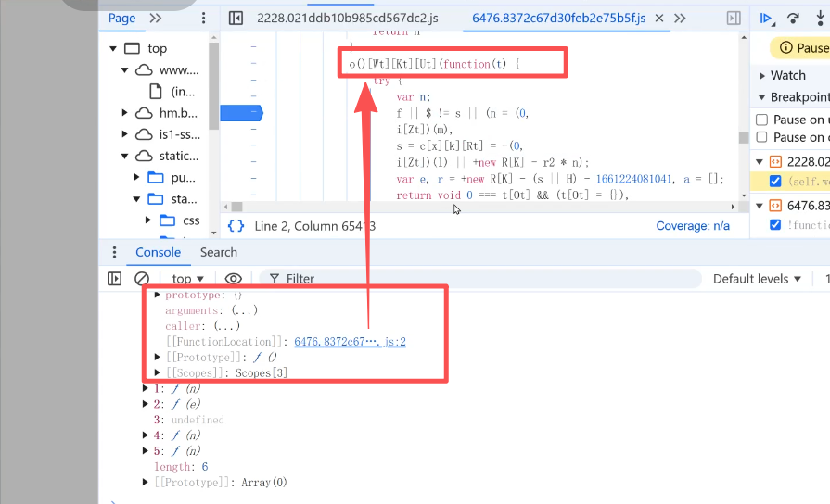
Task: Expand array item 4: f (n)
Action: coord(145,435)
